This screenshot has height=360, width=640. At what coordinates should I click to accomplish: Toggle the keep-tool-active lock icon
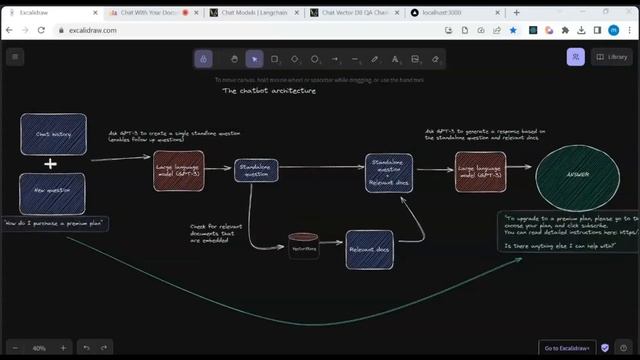(203, 59)
